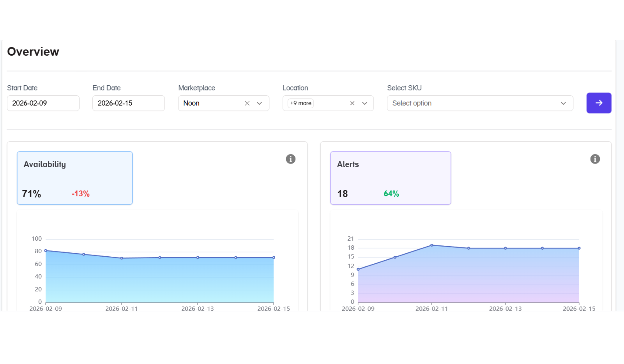The height and width of the screenshot is (364, 624).
Task: Click the Availability chart info icon
Action: click(291, 159)
